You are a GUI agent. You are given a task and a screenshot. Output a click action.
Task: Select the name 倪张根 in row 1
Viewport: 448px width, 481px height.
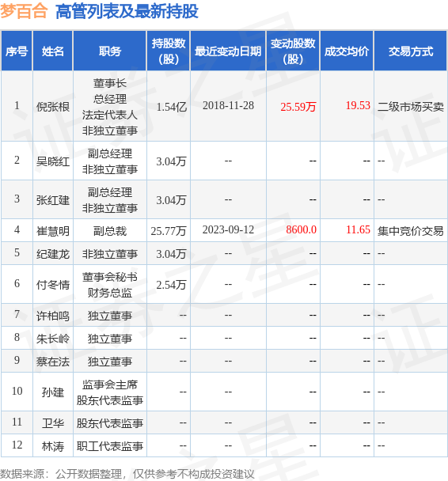coord(53,107)
